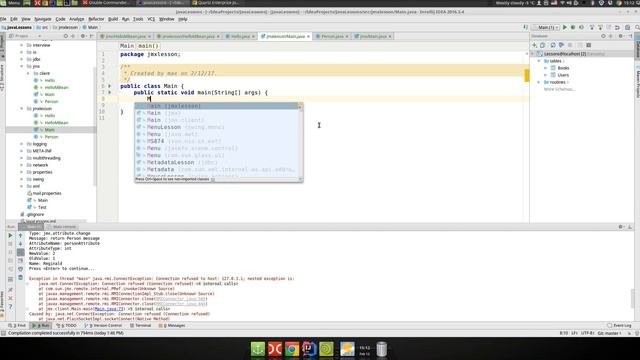Click UTF-8 encoding in status bar

587,333
